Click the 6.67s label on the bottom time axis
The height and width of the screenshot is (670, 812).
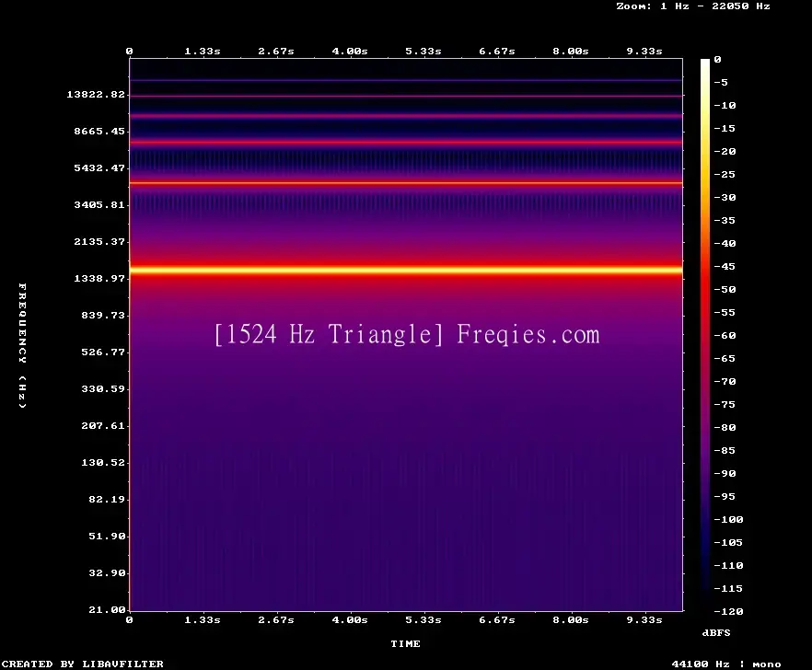(496, 619)
